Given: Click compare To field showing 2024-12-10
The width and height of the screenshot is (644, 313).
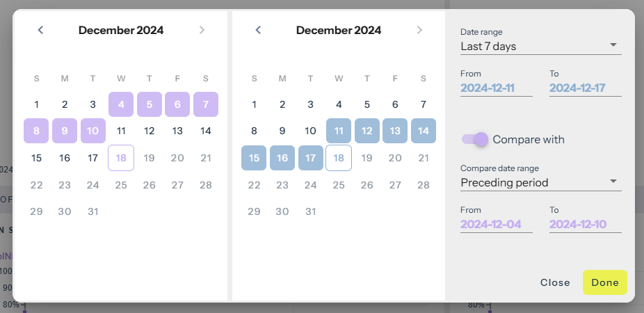Looking at the screenshot, I should [x=585, y=225].
